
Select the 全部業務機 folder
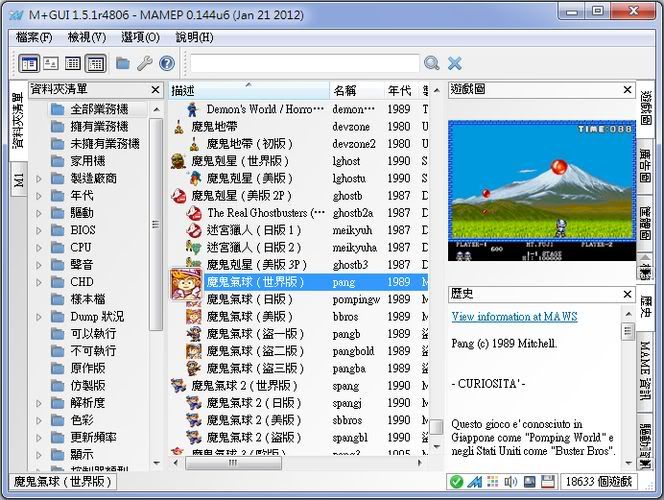tap(99, 109)
